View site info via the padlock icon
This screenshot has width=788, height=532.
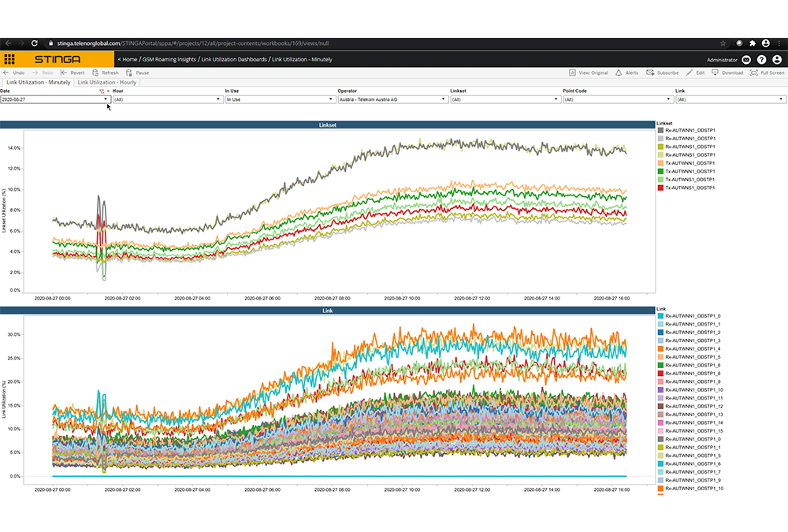click(50, 43)
